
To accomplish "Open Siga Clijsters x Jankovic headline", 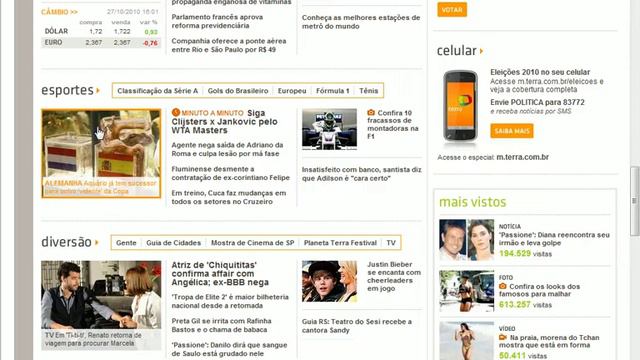I will coord(224,122).
